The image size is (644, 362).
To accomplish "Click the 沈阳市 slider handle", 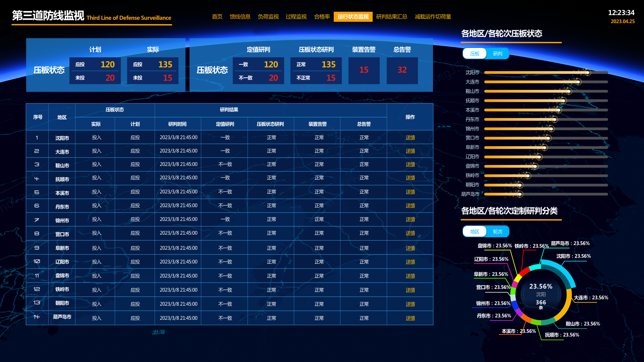I will (587, 72).
